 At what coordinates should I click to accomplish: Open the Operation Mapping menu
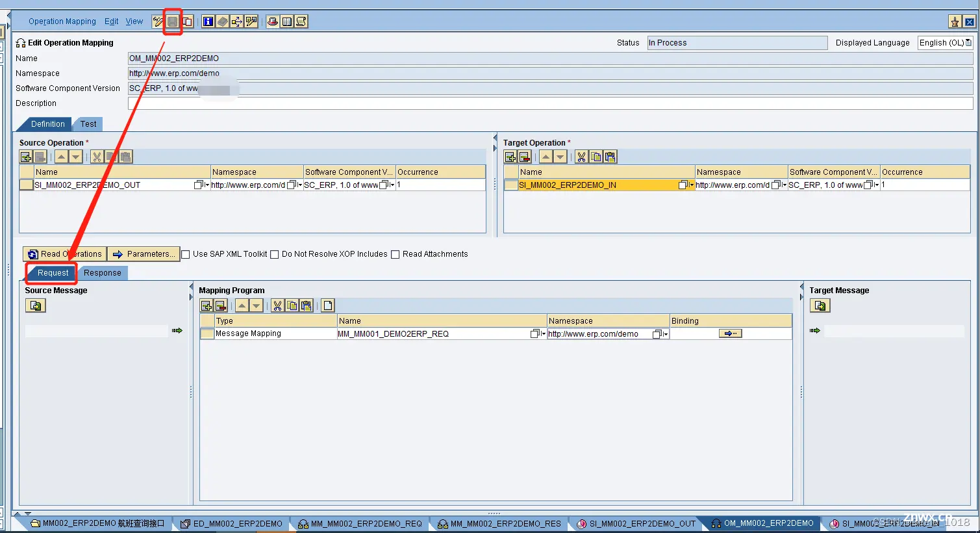(62, 21)
